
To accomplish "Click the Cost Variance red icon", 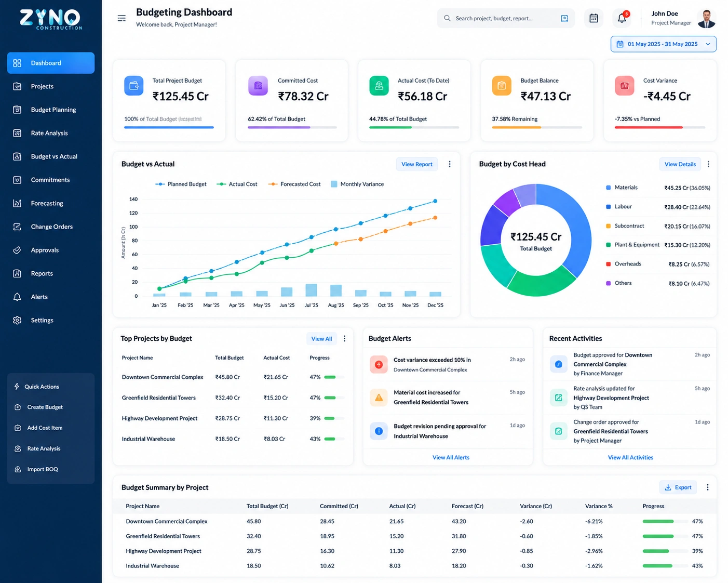I will tap(625, 86).
